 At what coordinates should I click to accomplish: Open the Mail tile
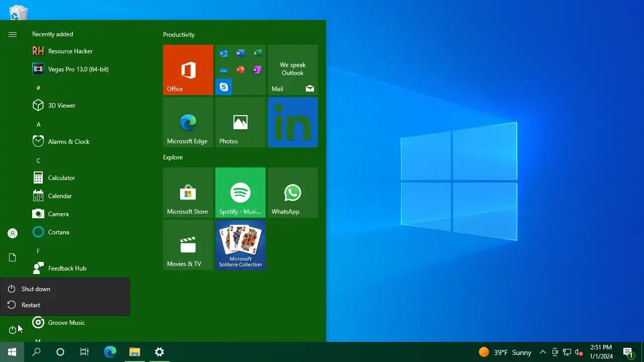293,70
